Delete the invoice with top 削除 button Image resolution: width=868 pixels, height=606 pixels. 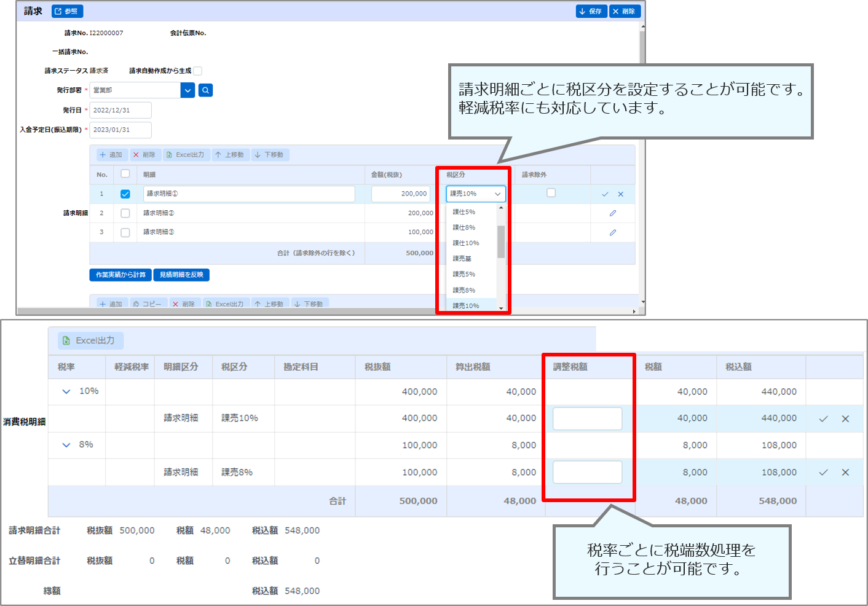pyautogui.click(x=625, y=11)
